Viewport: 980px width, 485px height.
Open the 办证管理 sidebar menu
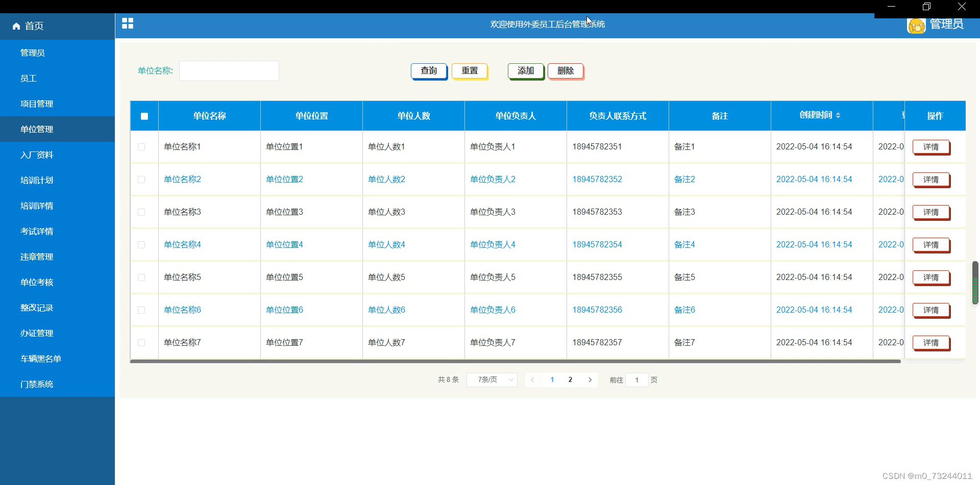pos(57,333)
